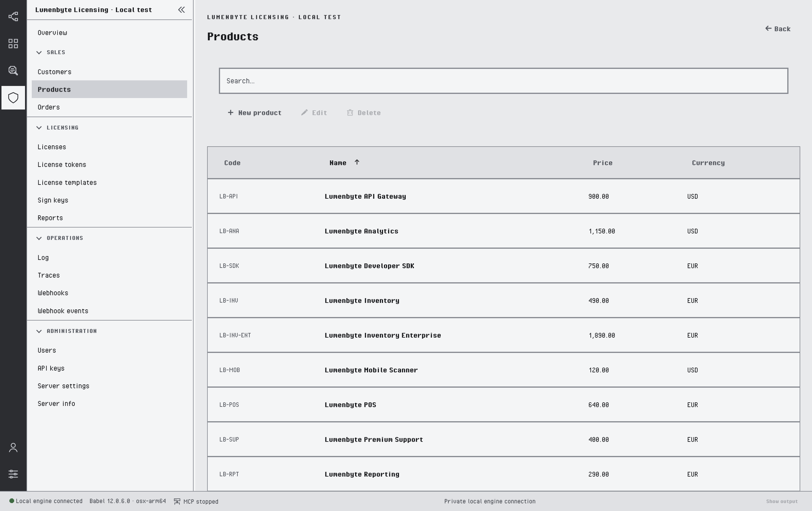The image size is (812, 511).
Task: Open Webhook events page
Action: point(109,311)
